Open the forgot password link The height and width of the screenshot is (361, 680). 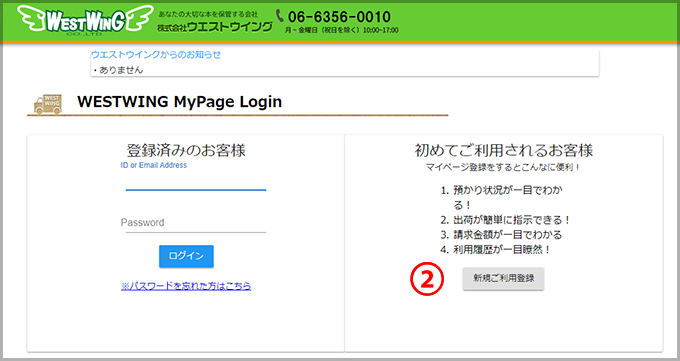[x=186, y=286]
